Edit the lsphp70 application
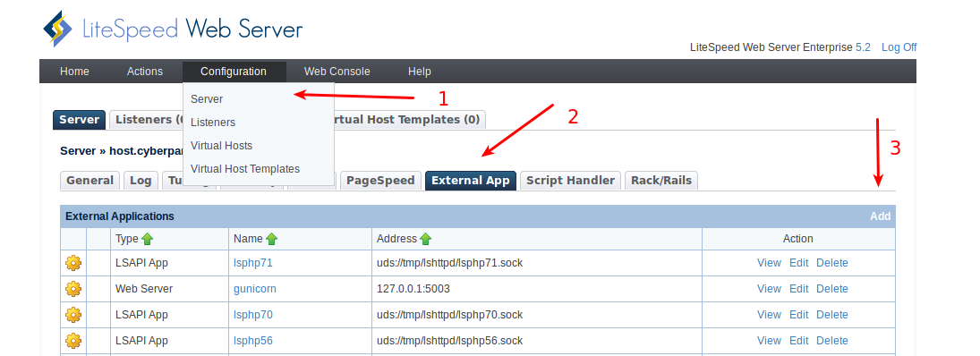 coord(798,315)
